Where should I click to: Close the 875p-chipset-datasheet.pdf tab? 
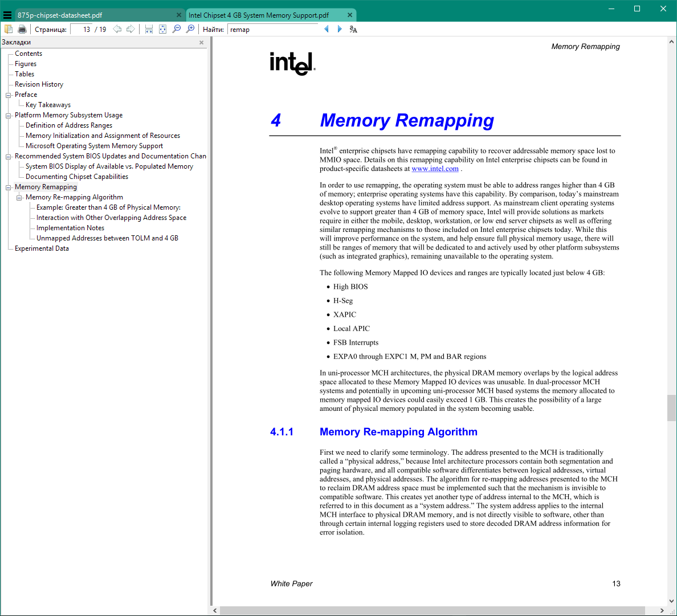[179, 15]
